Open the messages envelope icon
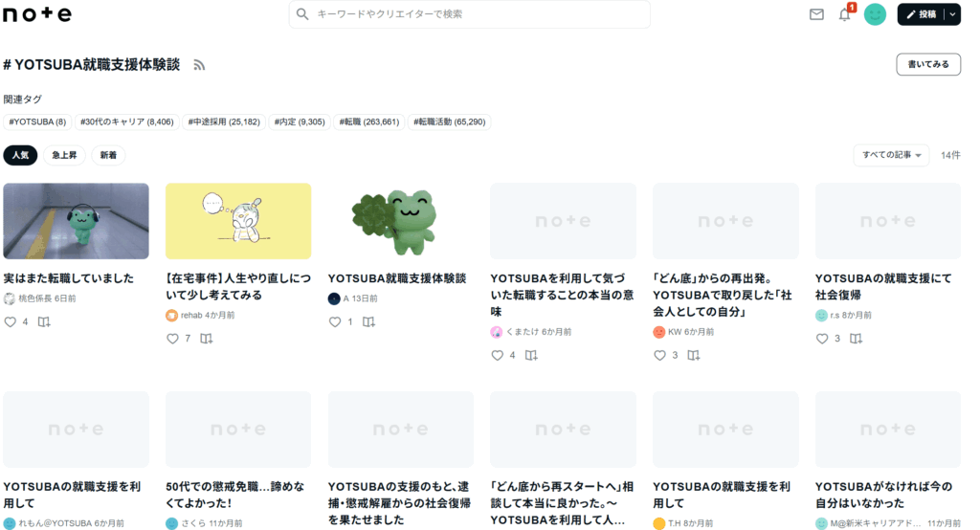Viewport: 980px width, 530px height. (816, 13)
